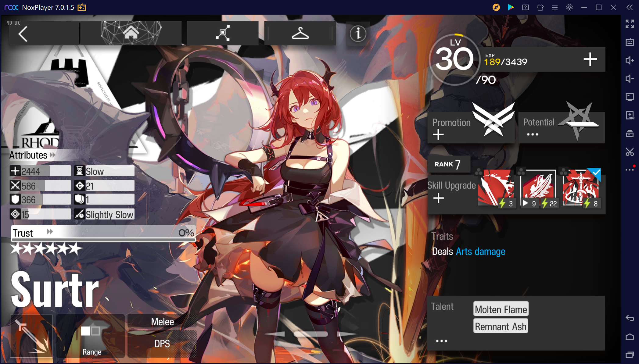The image size is (639, 364).
Task: Toggle NoxPlayer fullscreen mode
Action: coord(630,24)
